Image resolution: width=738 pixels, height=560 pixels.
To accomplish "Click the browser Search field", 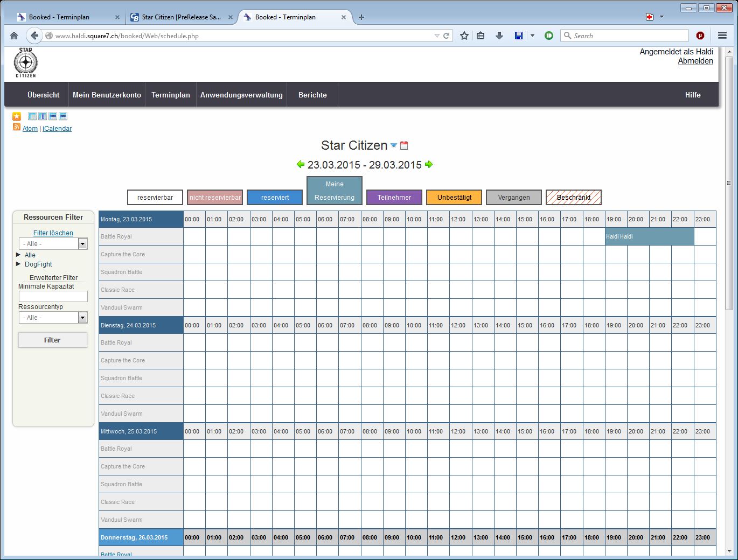I will click(x=625, y=36).
